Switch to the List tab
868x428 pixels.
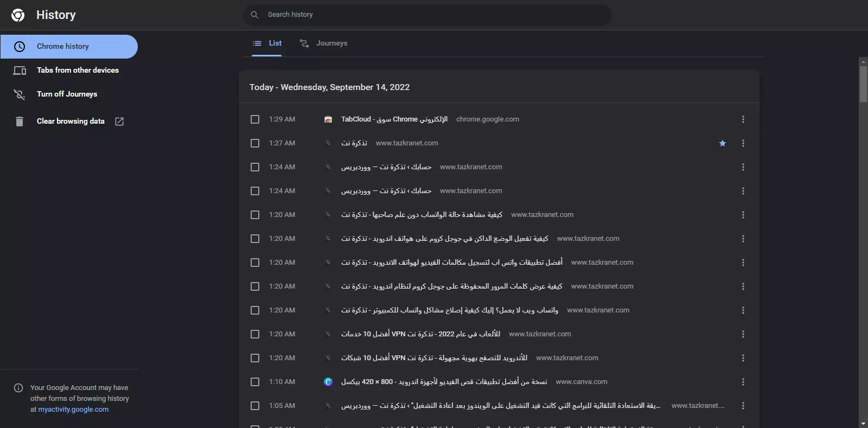click(267, 43)
